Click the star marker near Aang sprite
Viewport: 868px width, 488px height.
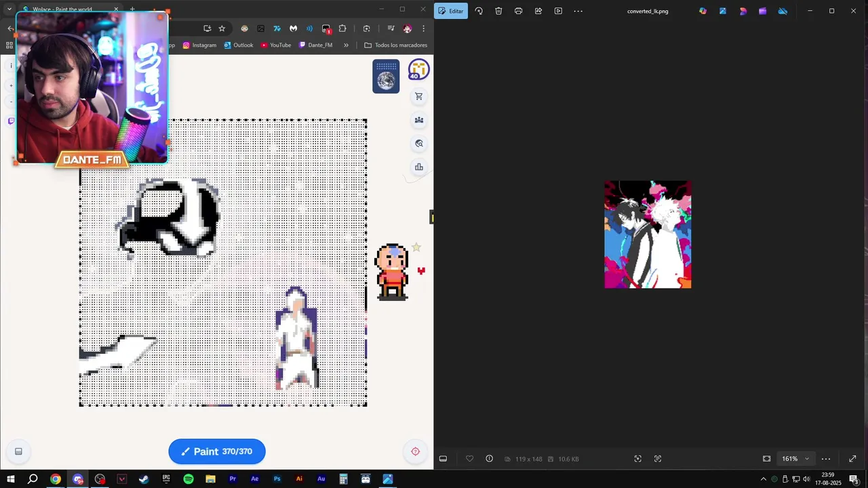point(416,248)
